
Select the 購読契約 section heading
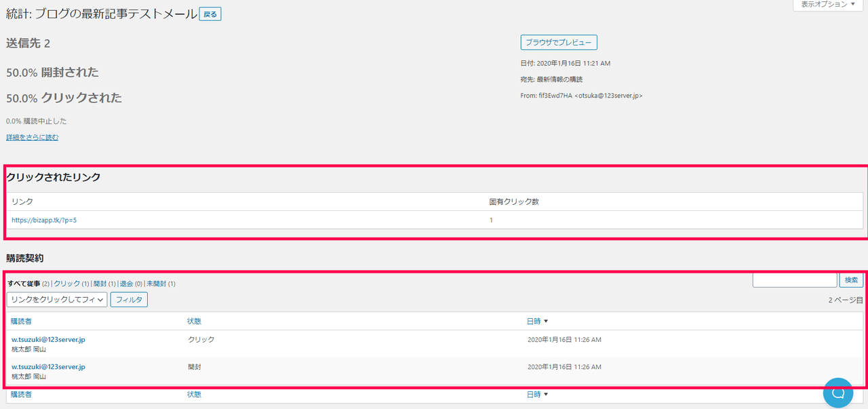click(25, 258)
